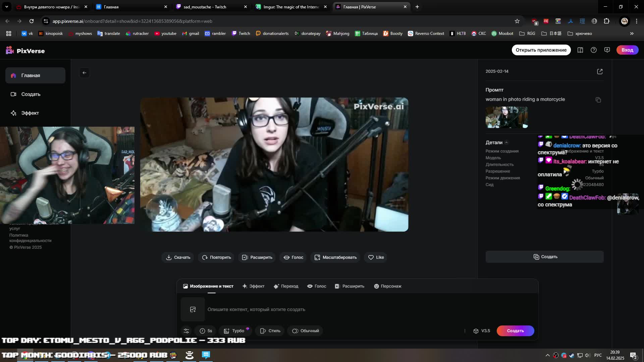Switch to the Голос tab in the creation panel
Viewport: 644px width, 362px height.
(x=317, y=286)
